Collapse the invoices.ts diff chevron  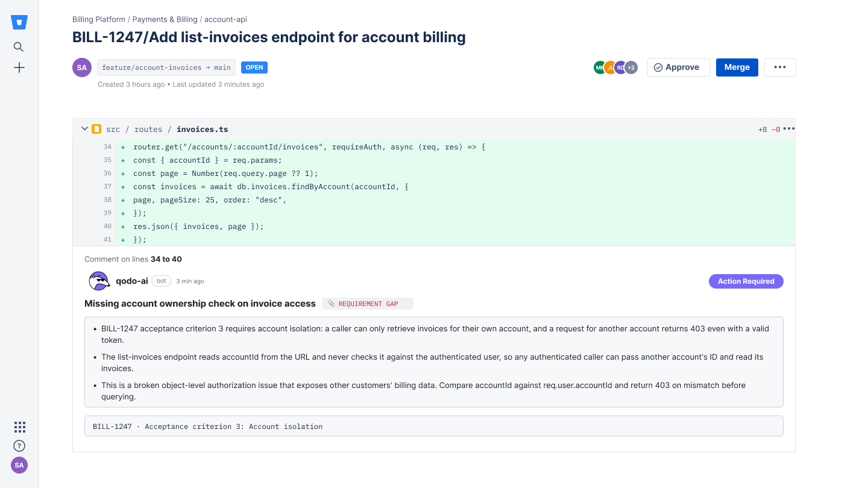[x=84, y=129]
